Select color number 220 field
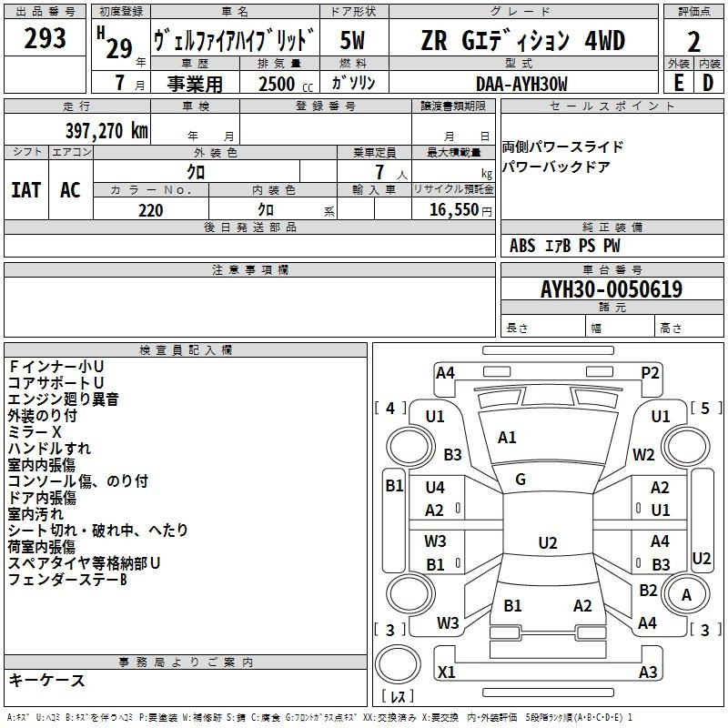Viewport: 728px width, 728px height. click(151, 210)
